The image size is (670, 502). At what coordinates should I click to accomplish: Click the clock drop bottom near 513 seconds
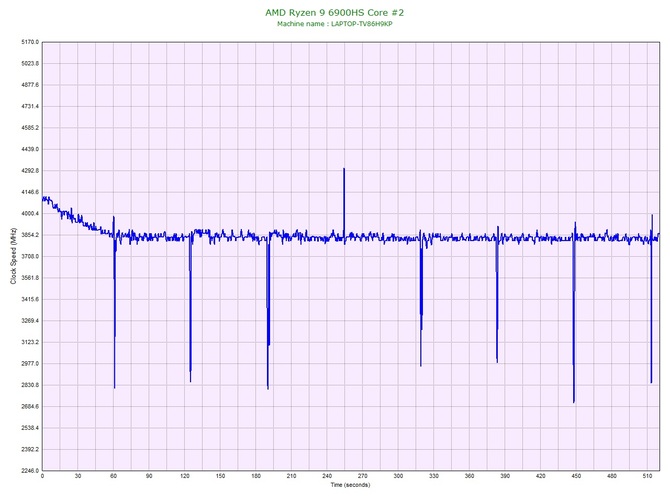[x=651, y=382]
